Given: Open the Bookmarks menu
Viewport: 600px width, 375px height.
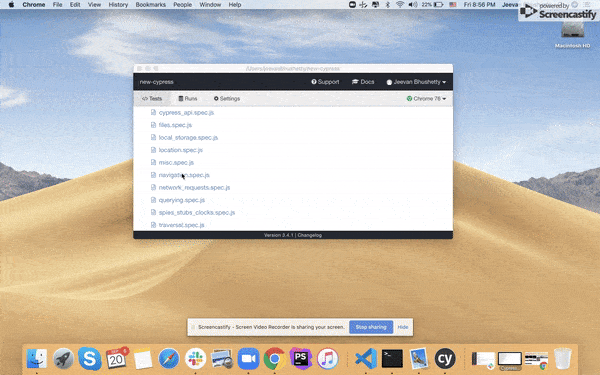Looking at the screenshot, I should pos(151,5).
